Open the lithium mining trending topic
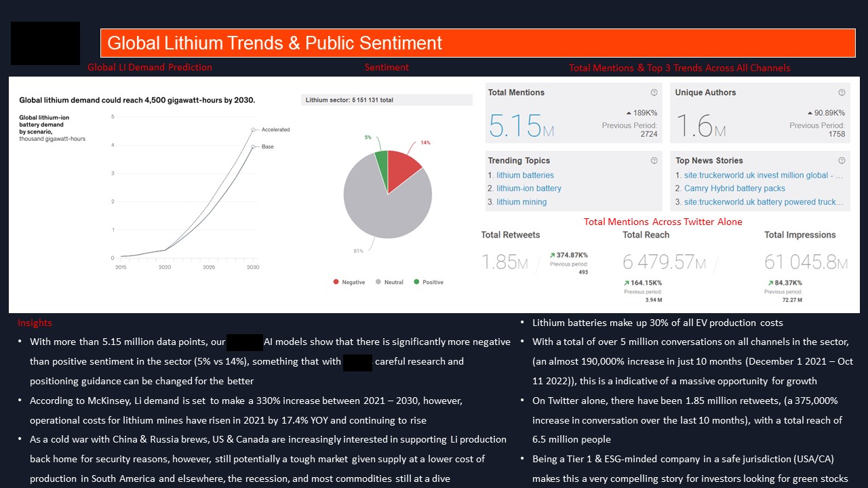 521,202
